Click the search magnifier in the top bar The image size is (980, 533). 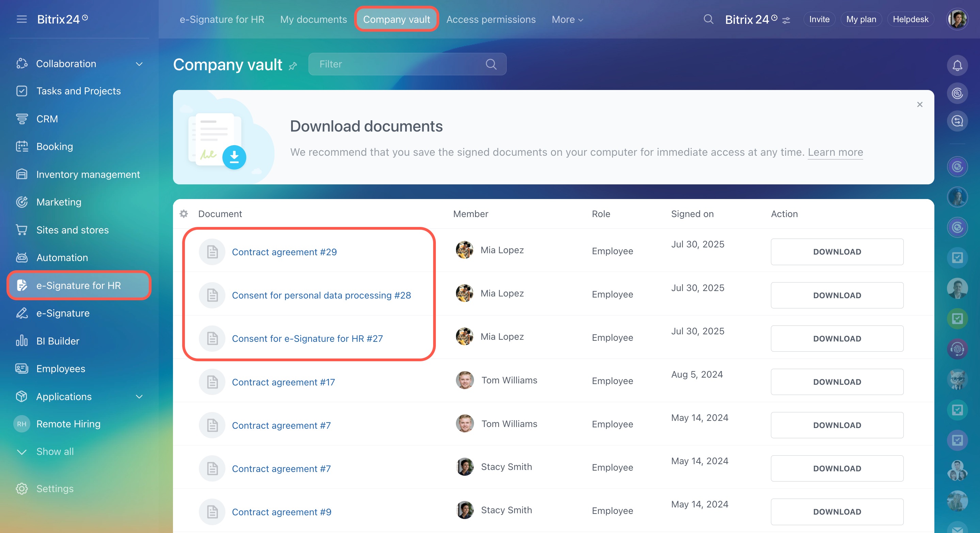pyautogui.click(x=708, y=19)
